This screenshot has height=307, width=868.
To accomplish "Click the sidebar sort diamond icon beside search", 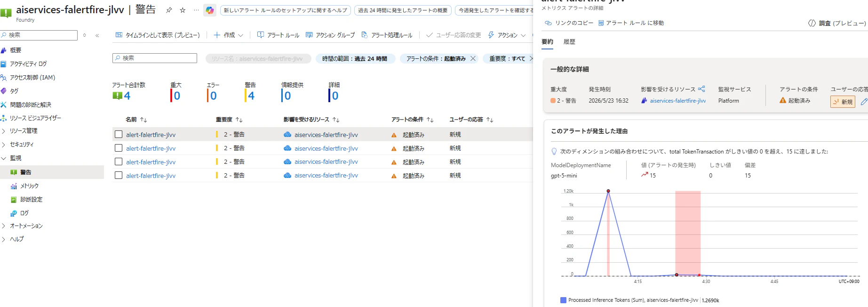I will coord(85,35).
